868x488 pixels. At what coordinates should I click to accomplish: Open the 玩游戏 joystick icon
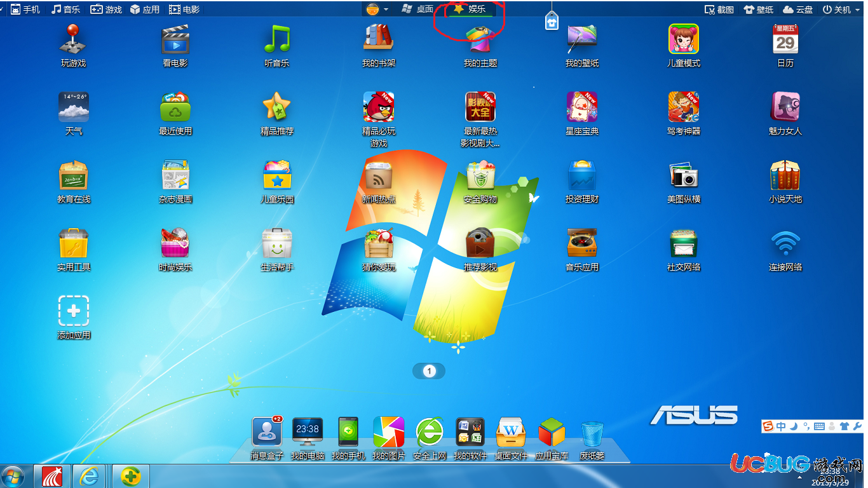click(x=73, y=39)
